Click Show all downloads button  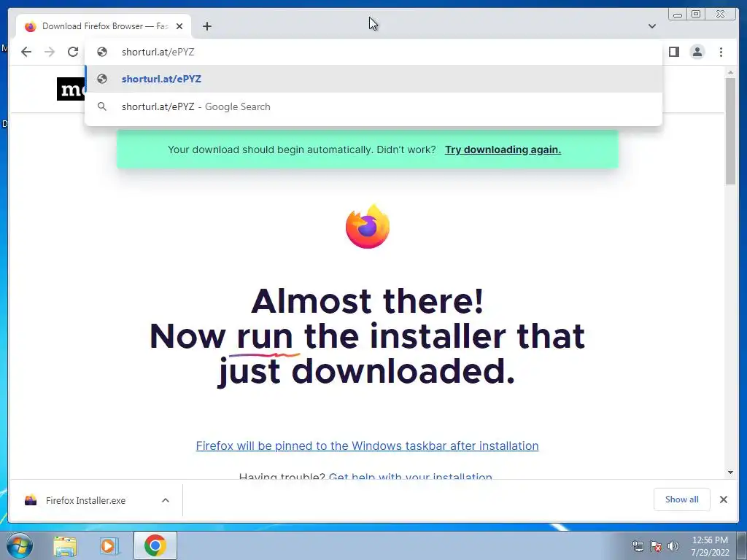pos(682,499)
